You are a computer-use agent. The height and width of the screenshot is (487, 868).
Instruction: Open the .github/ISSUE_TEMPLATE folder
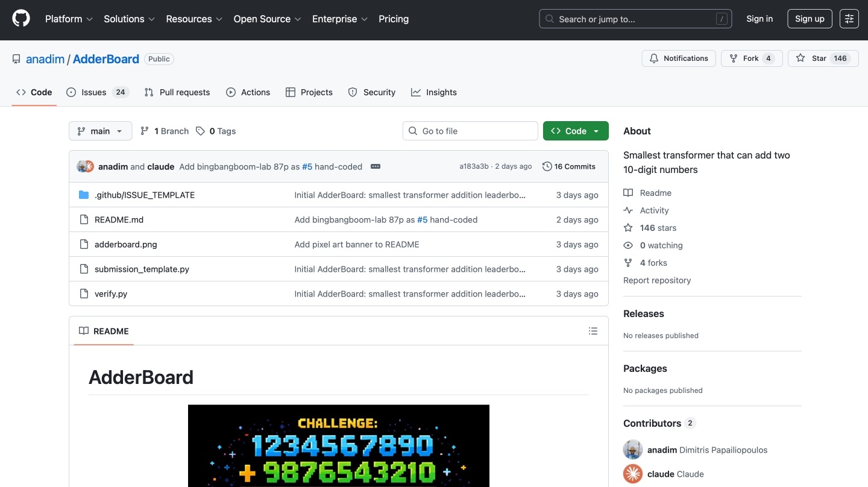tap(145, 195)
